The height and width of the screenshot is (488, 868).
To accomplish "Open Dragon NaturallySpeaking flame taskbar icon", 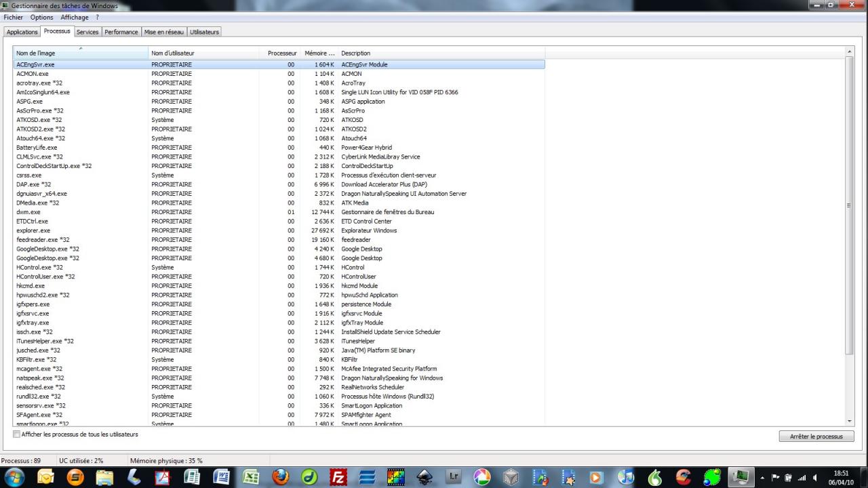I will coord(654,477).
